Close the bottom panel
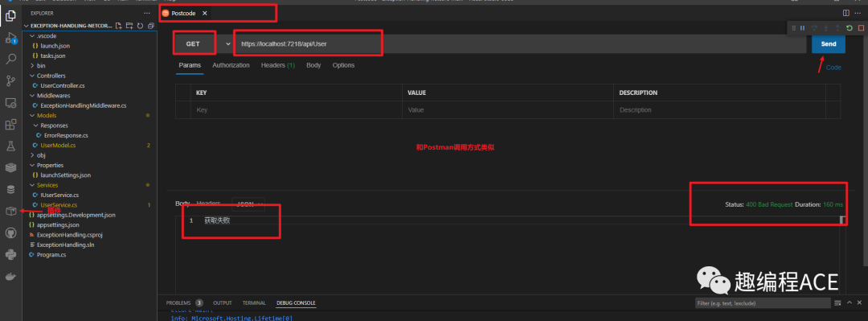Image resolution: width=868 pixels, height=321 pixels. point(860,302)
